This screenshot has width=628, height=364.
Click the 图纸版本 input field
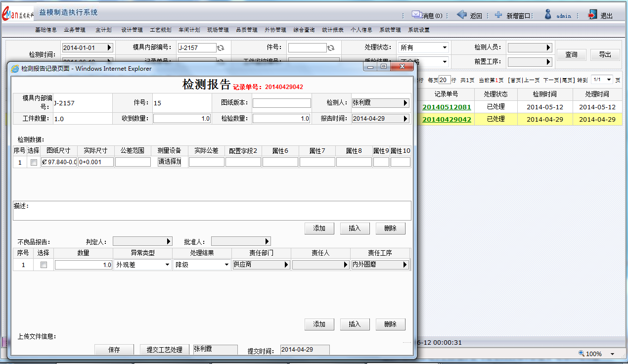tap(281, 103)
